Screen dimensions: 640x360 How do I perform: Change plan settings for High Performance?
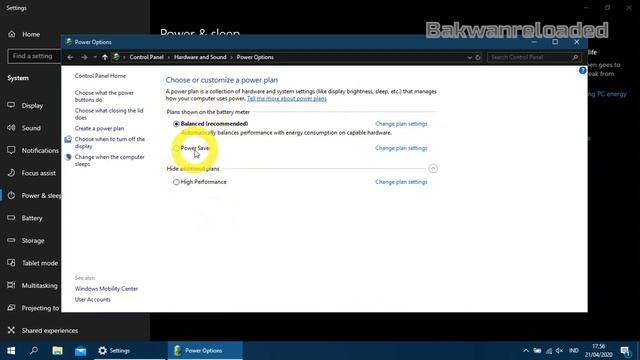pyautogui.click(x=401, y=182)
